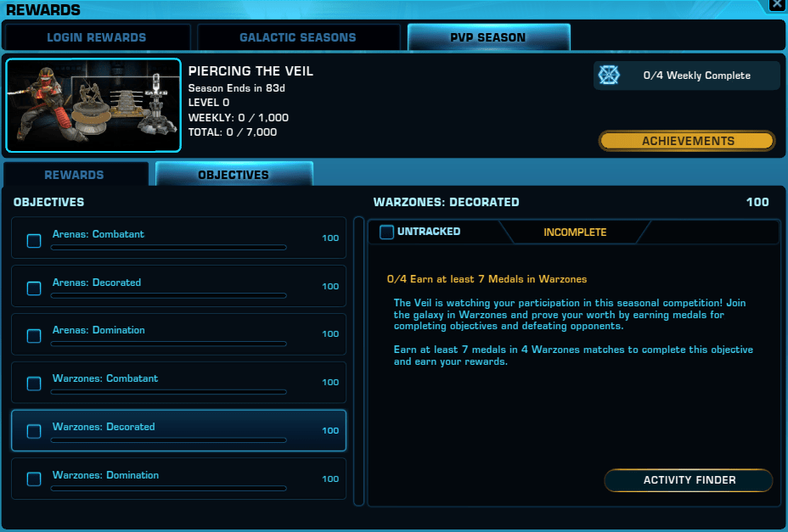Click the Arenas: Combatant progress bar
The height and width of the screenshot is (532, 788).
point(169,248)
